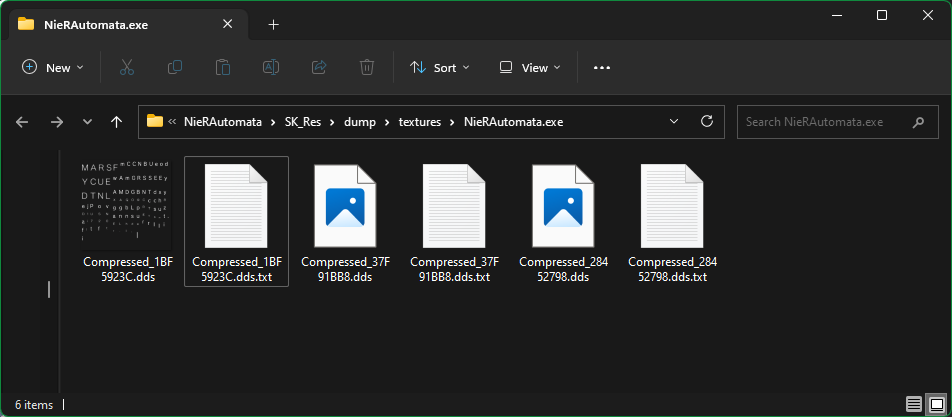Show address bar path history dropdown
This screenshot has height=417, width=952.
click(x=673, y=121)
